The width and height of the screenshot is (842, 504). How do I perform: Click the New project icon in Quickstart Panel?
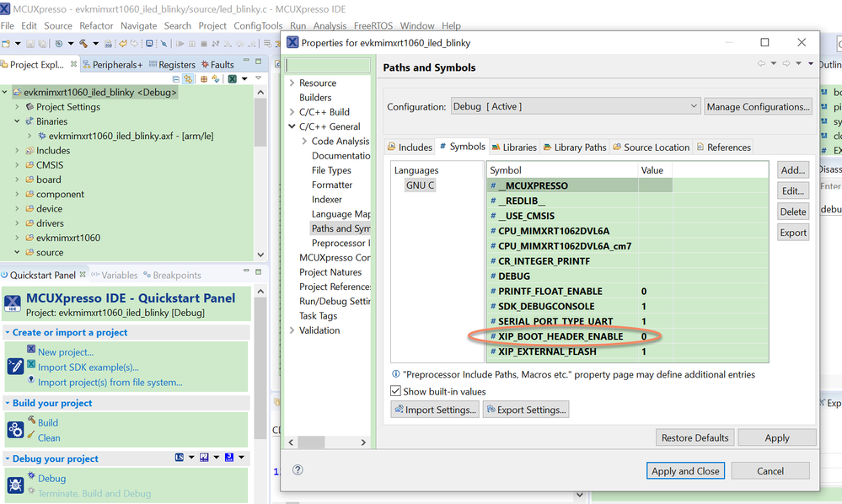(31, 350)
